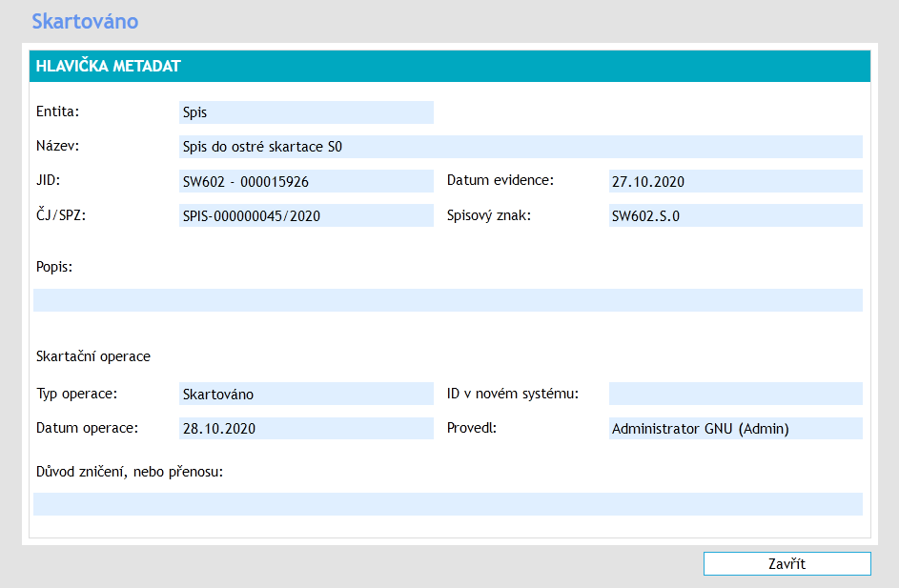Focus the Datum evidence field

(x=735, y=181)
